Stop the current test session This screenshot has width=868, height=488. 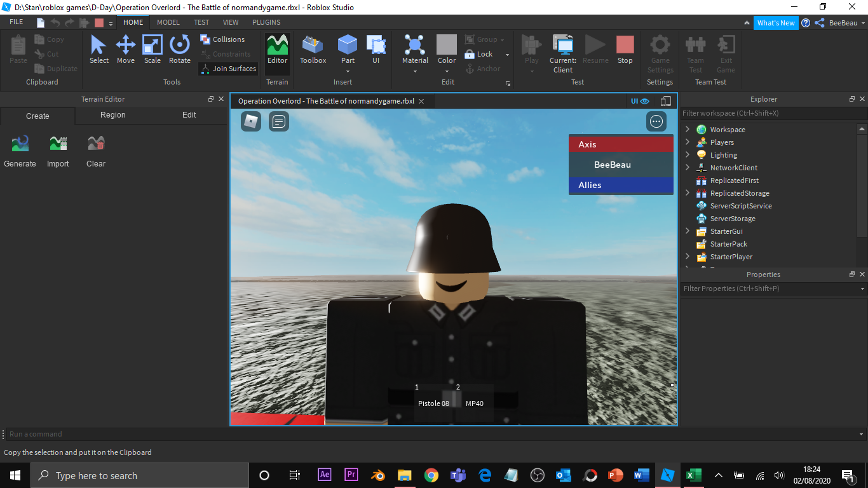pyautogui.click(x=625, y=50)
